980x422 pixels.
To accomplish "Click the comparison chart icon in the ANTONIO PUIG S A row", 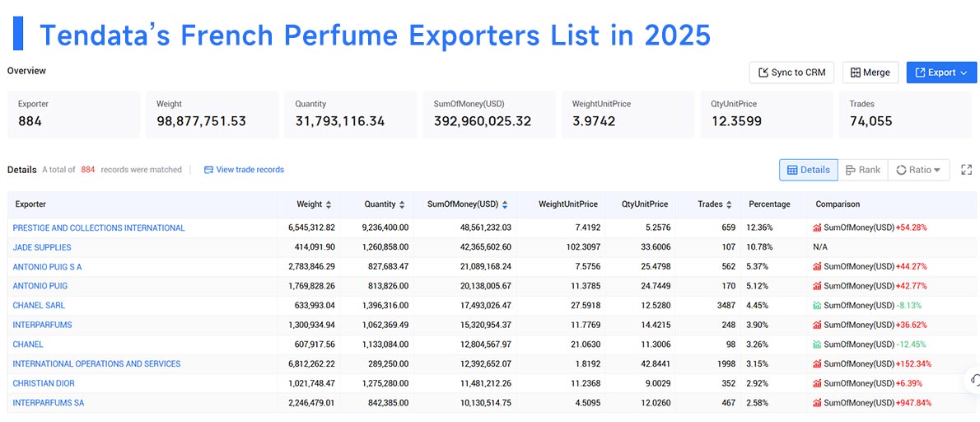I will tap(817, 267).
